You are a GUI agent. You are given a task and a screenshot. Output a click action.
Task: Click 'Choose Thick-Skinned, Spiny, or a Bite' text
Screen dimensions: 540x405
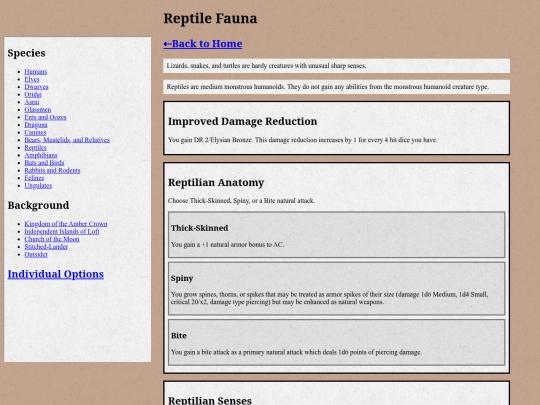click(241, 200)
